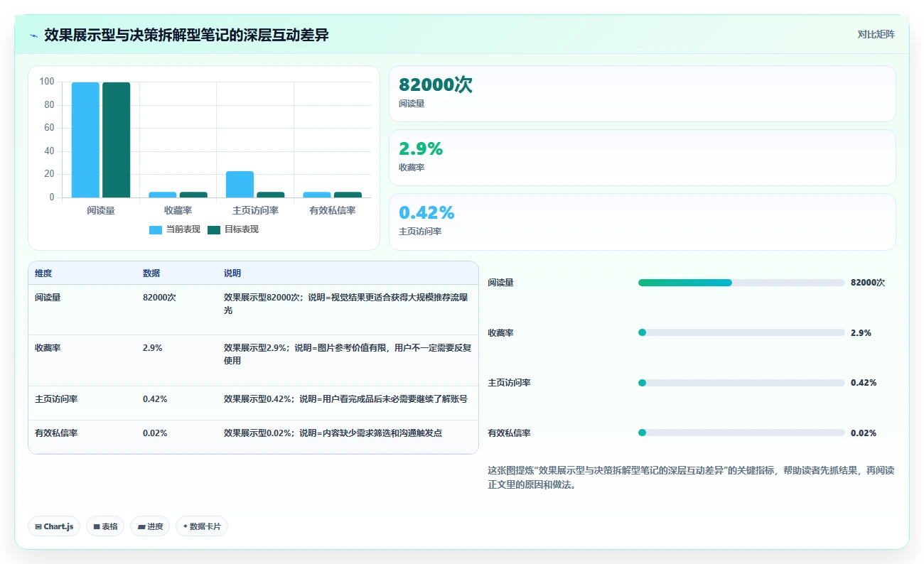Click the 收藏率 x-axis label in the chart
The width and height of the screenshot is (924, 564).
[178, 210]
